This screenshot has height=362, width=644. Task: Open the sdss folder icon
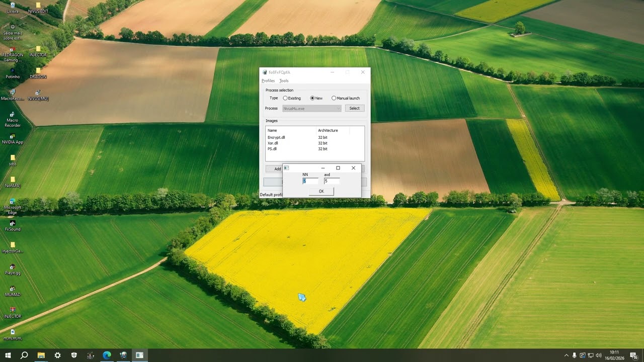13,160
